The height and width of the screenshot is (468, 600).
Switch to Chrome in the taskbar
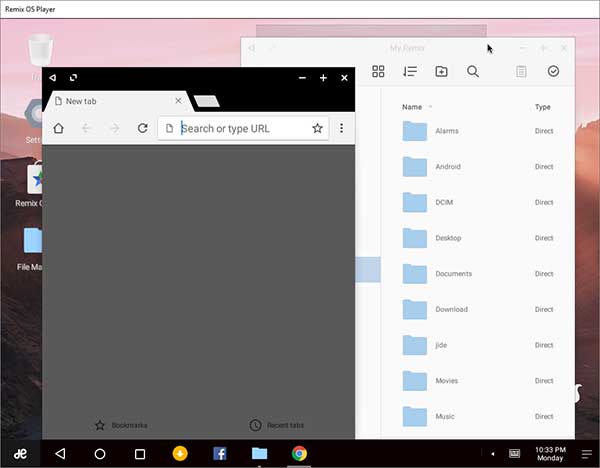299,453
